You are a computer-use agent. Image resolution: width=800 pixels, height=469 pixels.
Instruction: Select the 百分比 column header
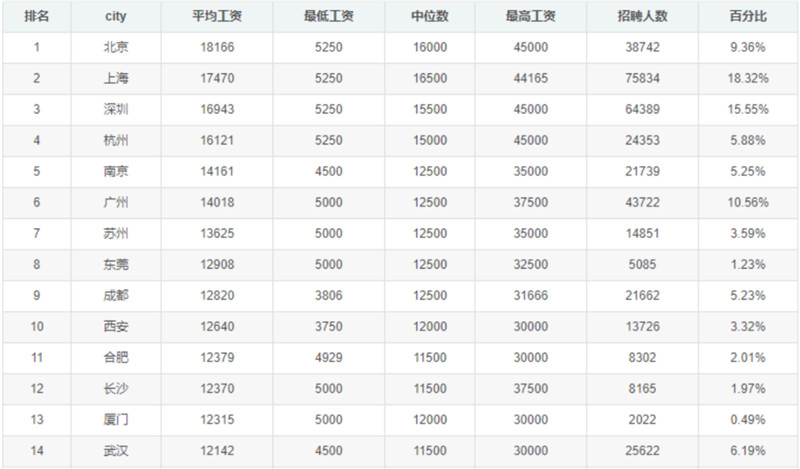(x=748, y=17)
